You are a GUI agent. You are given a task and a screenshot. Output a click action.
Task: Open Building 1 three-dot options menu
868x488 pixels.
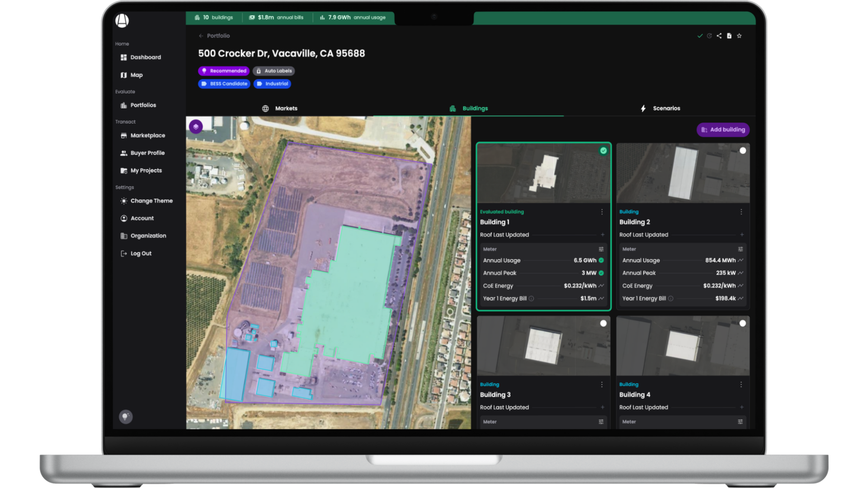[602, 212]
